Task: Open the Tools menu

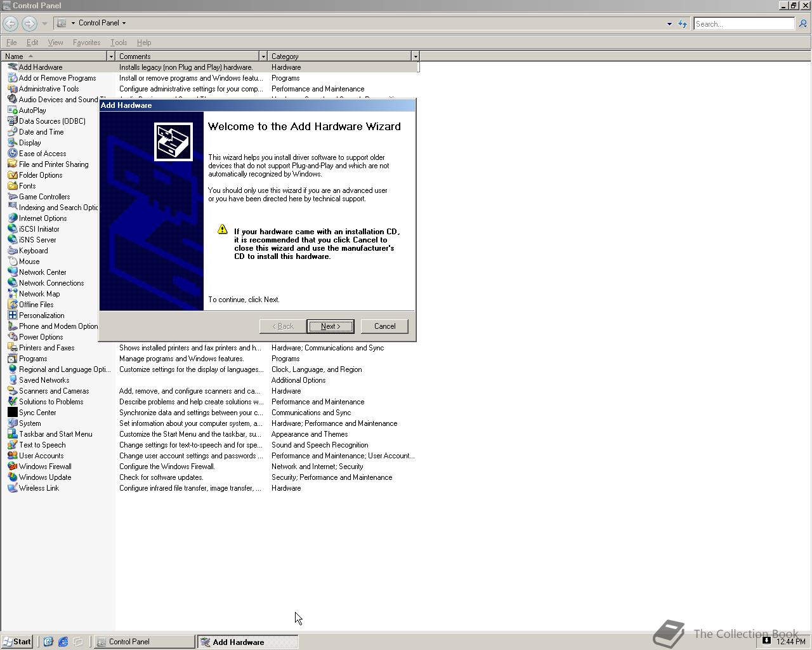Action: tap(119, 43)
